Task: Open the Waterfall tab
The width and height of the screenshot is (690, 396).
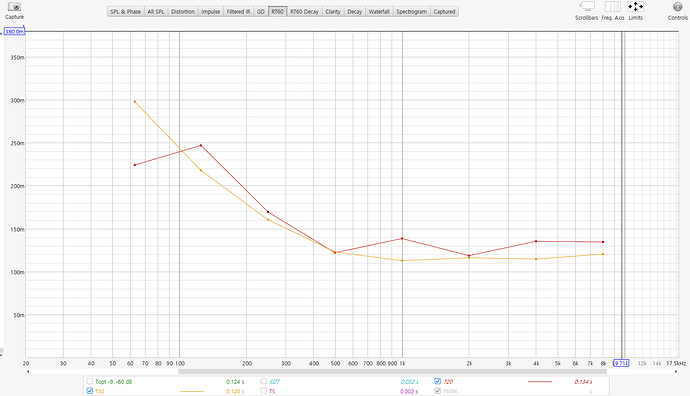Action: point(379,11)
